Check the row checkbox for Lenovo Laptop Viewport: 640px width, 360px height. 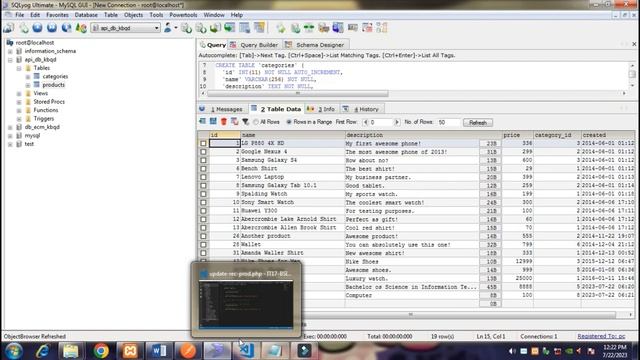(x=203, y=177)
